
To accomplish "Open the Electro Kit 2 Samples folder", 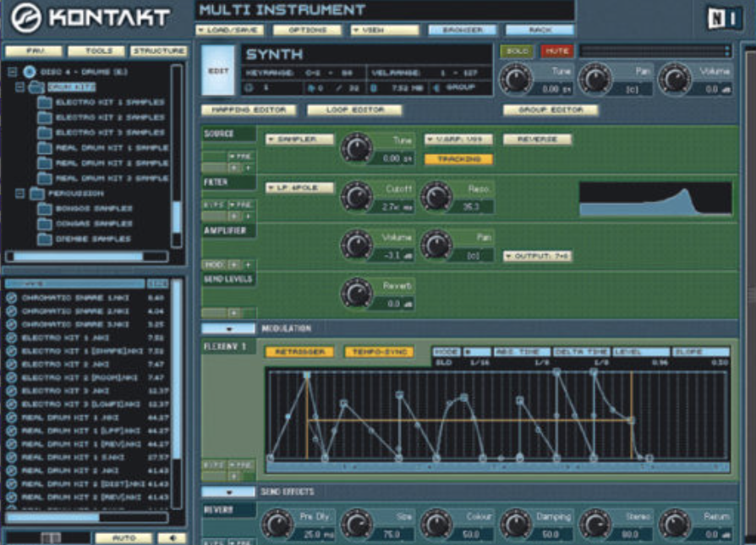I will [x=44, y=117].
